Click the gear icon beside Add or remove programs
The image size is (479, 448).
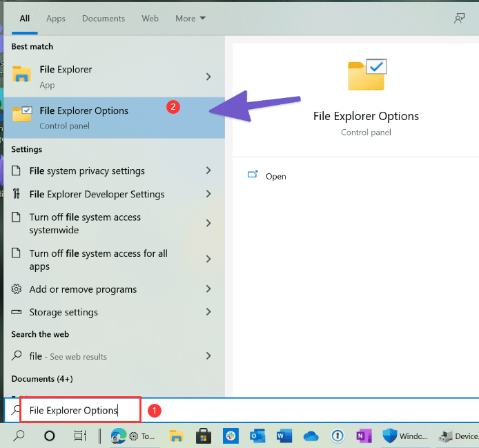(16, 289)
